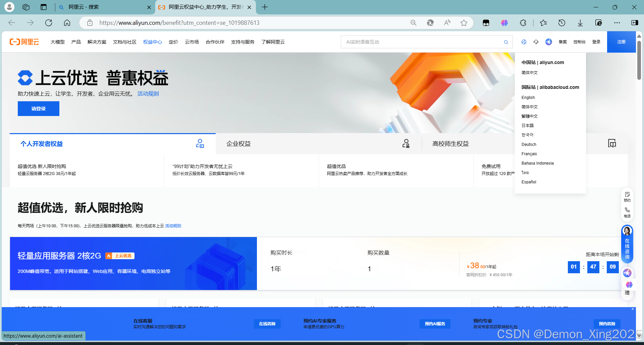The width and height of the screenshot is (644, 345).
Task: Click the 电话 phone icon in the floating sidebar
Action: pos(627,213)
